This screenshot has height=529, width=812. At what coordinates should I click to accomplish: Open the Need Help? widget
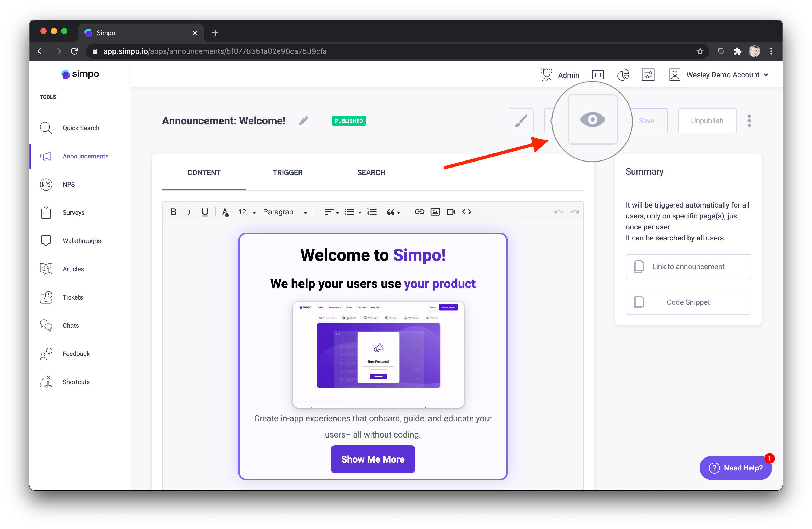click(736, 468)
